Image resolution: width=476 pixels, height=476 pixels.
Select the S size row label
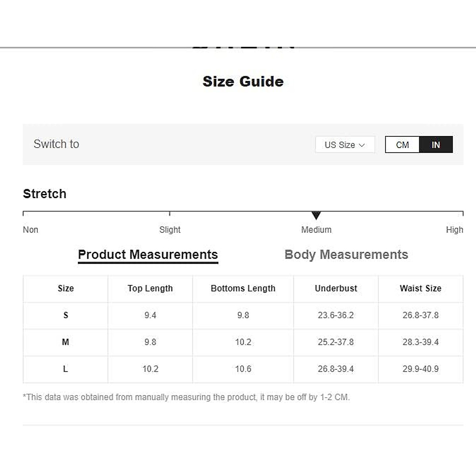pos(66,315)
